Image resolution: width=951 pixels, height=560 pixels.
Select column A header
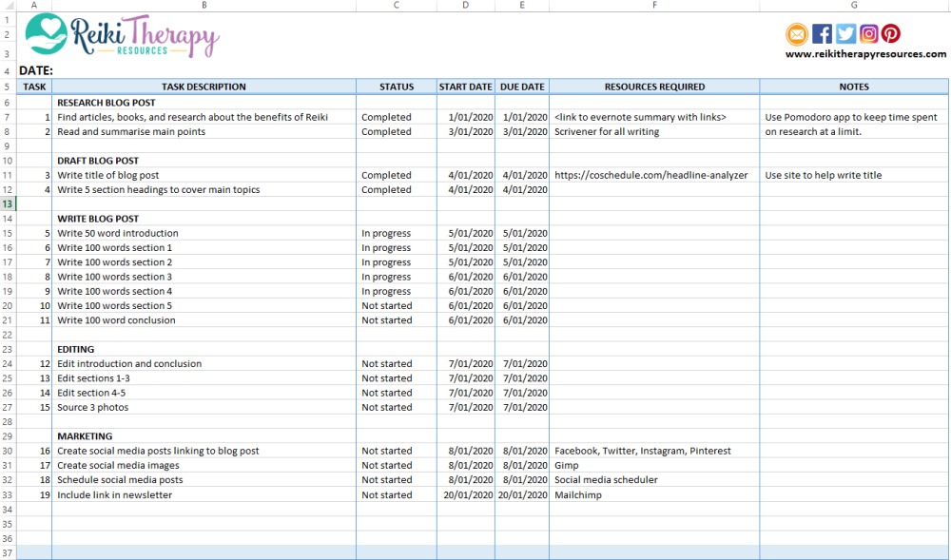(x=33, y=6)
